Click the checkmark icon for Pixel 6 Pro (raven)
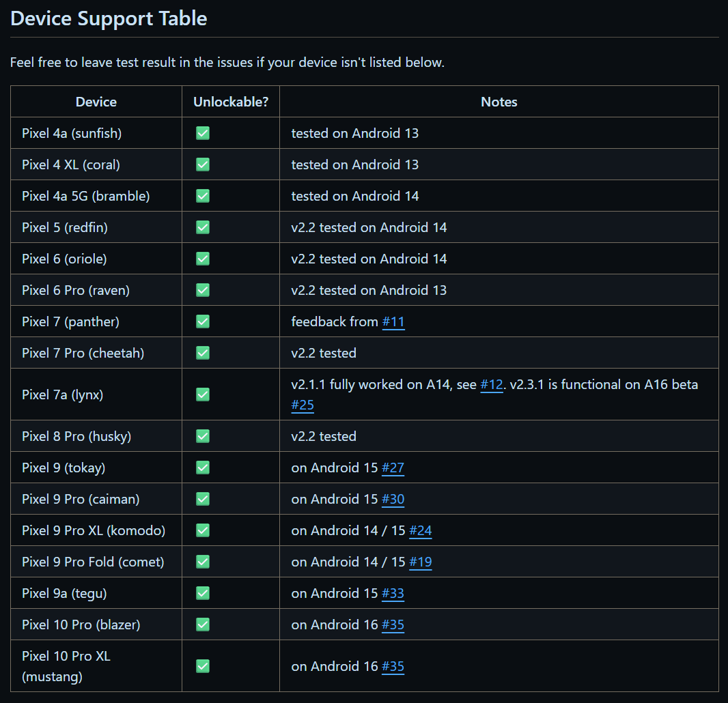This screenshot has width=728, height=703. 203,290
